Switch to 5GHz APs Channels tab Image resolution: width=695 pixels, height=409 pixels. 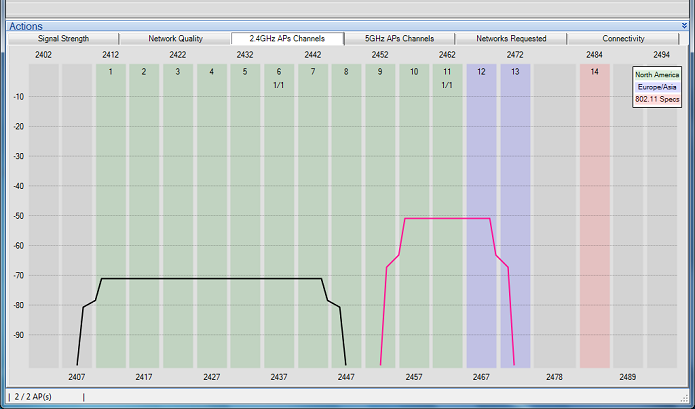(x=399, y=39)
